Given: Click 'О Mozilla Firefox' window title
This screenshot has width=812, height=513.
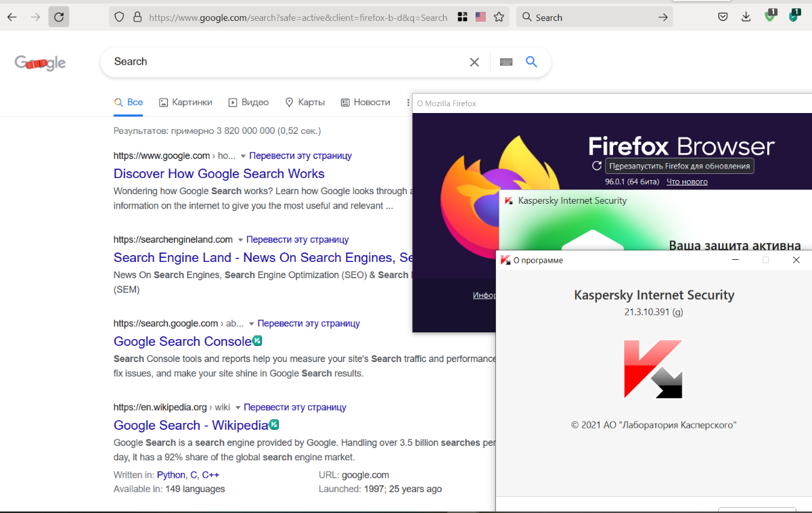Looking at the screenshot, I should [x=447, y=104].
